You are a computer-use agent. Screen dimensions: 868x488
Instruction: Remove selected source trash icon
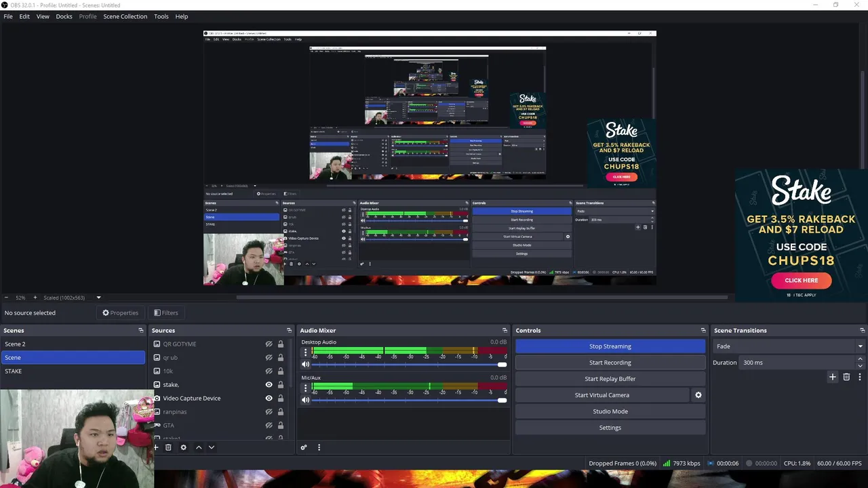(x=168, y=447)
